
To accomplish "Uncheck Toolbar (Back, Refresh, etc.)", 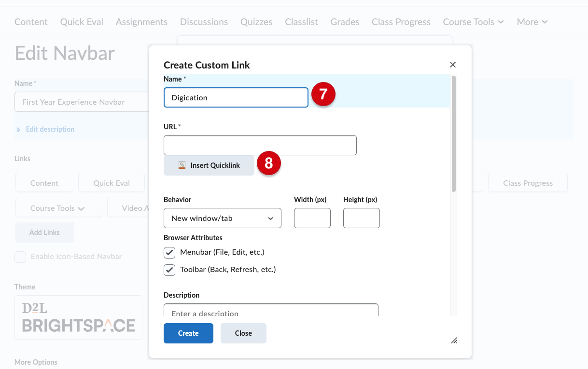I will [169, 270].
